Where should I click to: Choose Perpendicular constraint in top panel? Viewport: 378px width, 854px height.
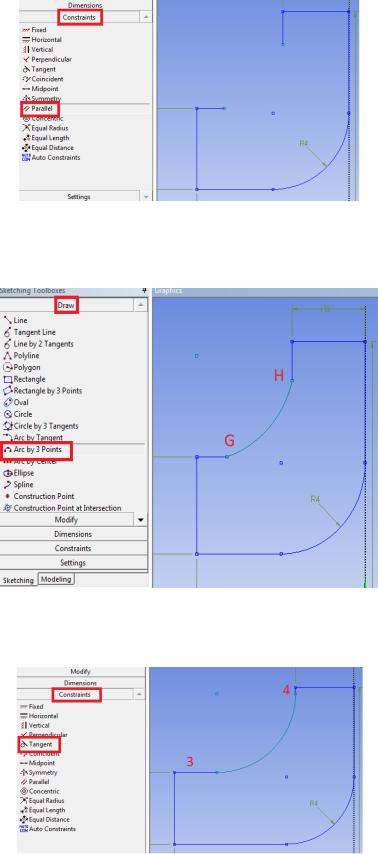(x=47, y=59)
